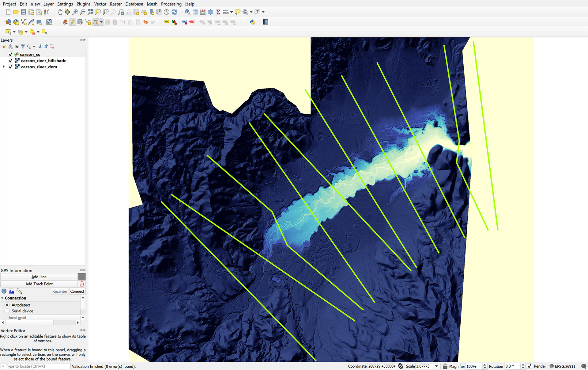Click the Refresh map icon

pos(174,12)
